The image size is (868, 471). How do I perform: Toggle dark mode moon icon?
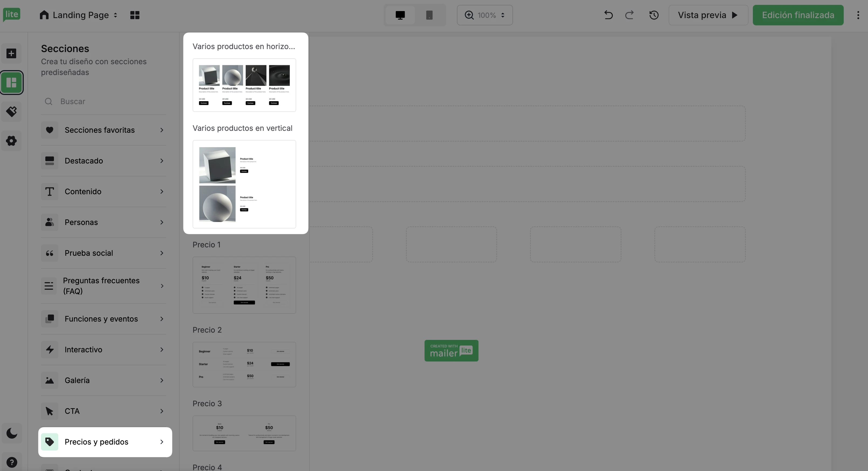(11, 433)
